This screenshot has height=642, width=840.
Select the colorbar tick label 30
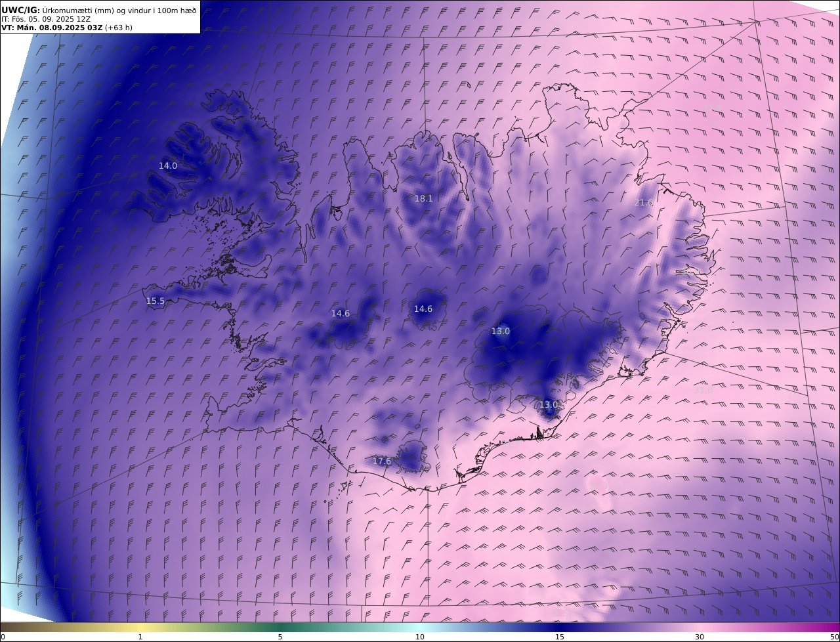(x=700, y=637)
